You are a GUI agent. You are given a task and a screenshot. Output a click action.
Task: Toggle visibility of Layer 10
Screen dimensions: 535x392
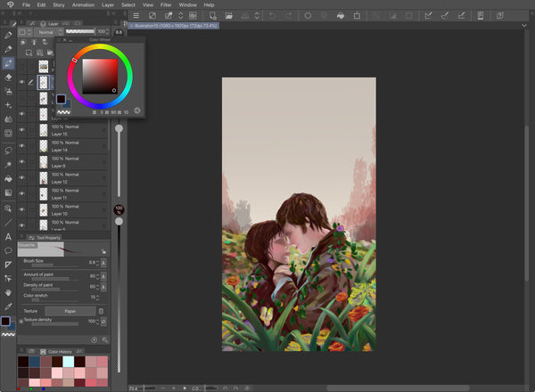pos(21,209)
